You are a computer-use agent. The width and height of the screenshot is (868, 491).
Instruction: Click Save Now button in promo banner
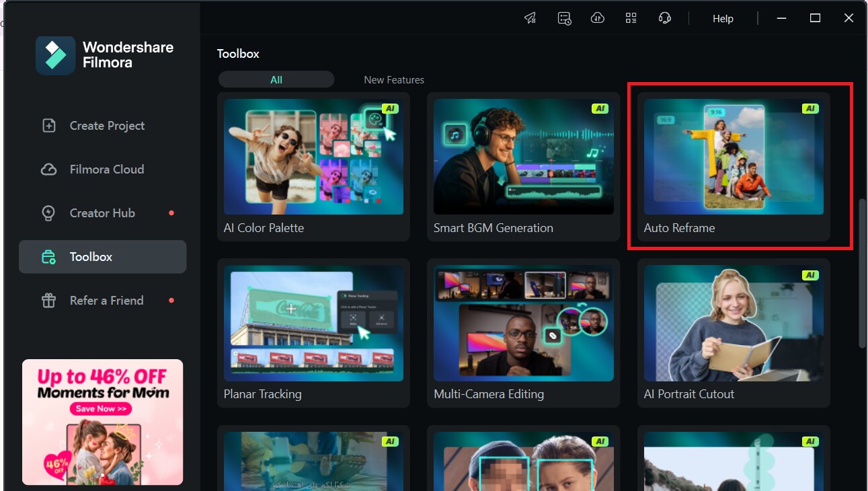pyautogui.click(x=100, y=408)
